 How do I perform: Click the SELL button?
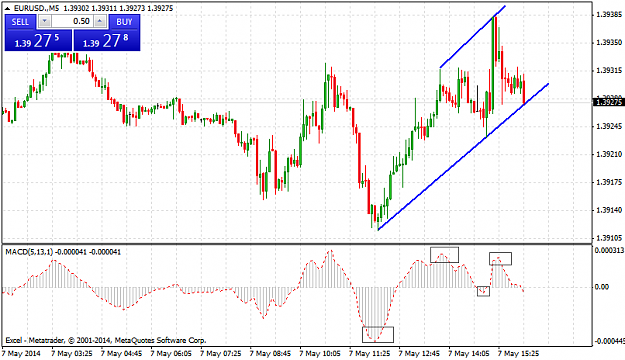tap(20, 22)
